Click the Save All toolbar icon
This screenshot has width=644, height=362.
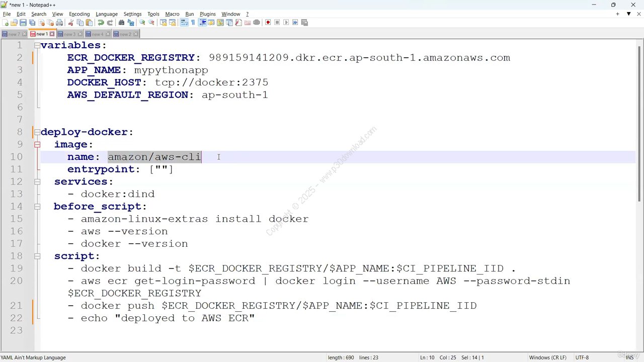point(32,22)
